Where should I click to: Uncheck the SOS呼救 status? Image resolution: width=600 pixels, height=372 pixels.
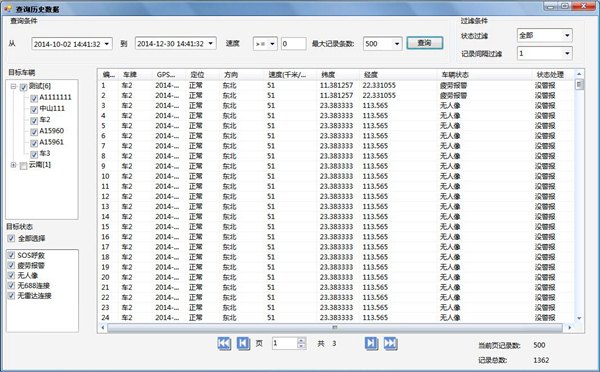click(x=11, y=255)
